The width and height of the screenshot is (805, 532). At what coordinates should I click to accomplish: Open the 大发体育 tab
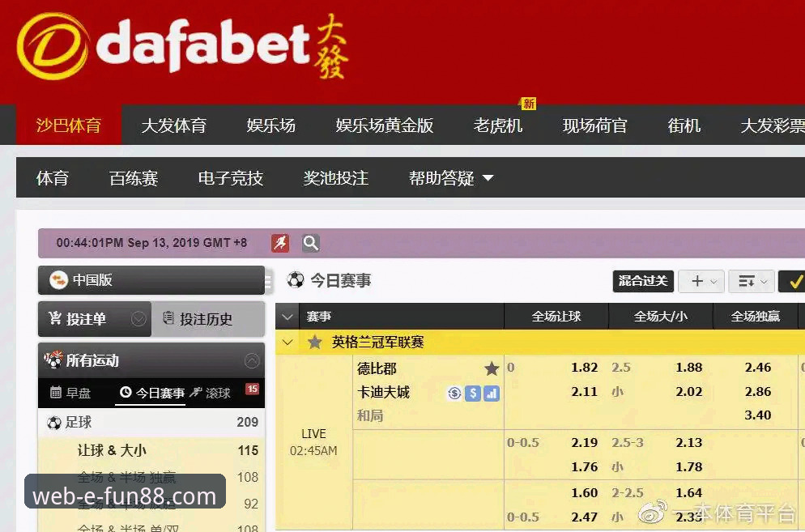(x=173, y=126)
